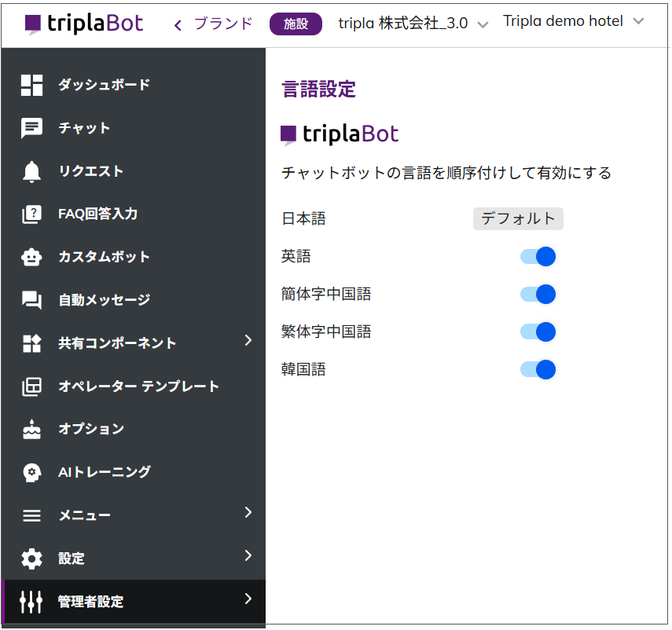Open the tripla 株式会社_3.0 dropdown
This screenshot has width=672, height=630.
click(x=413, y=24)
